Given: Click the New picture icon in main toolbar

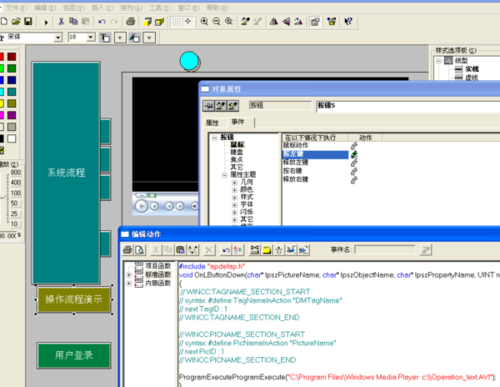Looking at the screenshot, I should click(x=4, y=22).
